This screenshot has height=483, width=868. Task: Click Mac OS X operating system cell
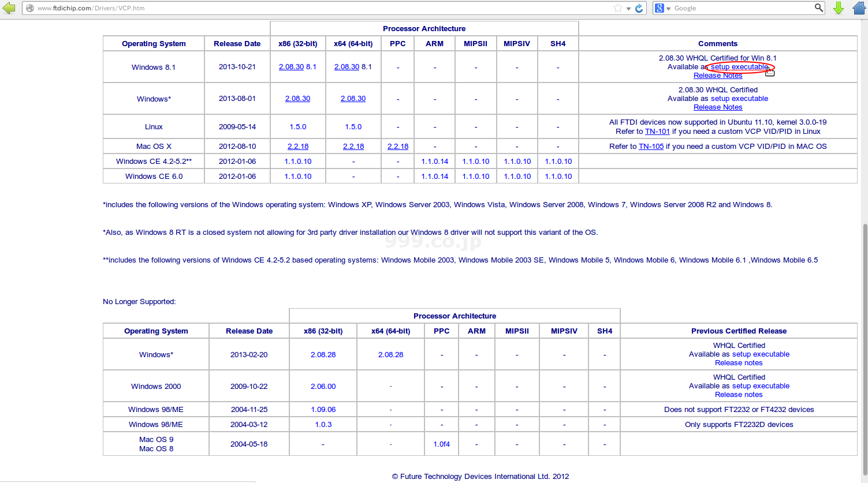(154, 147)
